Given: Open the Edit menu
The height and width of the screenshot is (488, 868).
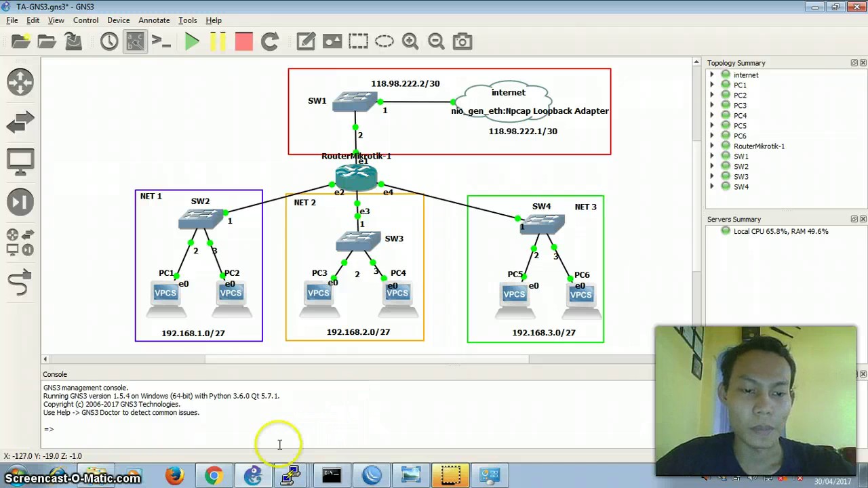Looking at the screenshot, I should (x=33, y=20).
